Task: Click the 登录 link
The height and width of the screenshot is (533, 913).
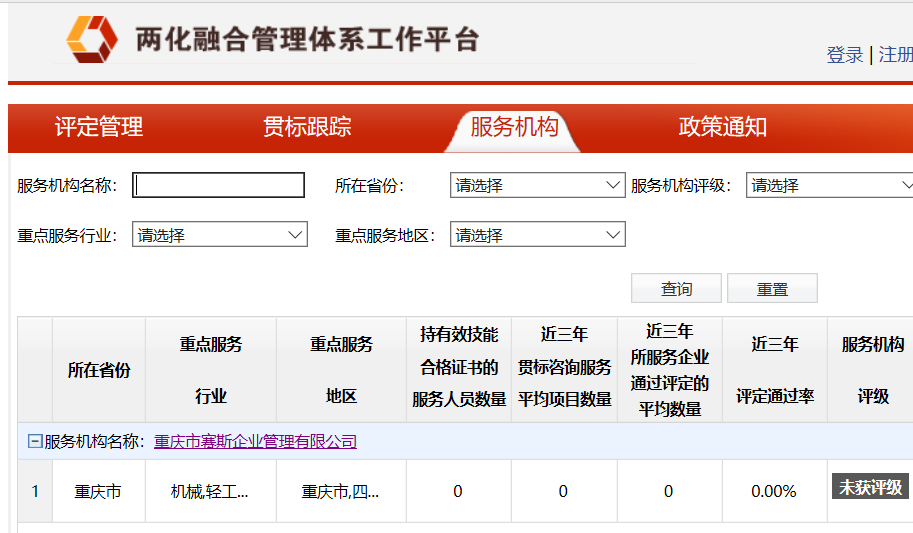Action: pos(844,55)
